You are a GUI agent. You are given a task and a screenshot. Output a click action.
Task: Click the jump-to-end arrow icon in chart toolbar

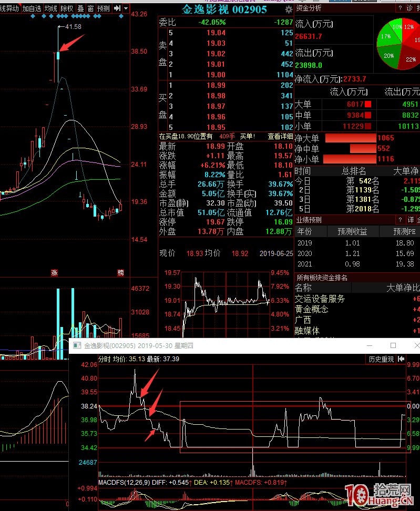point(117,8)
